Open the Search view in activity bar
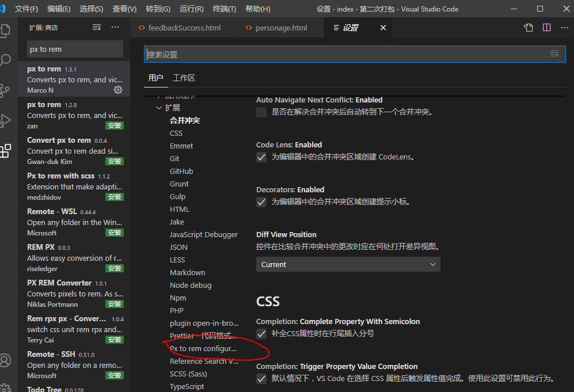 [x=5, y=60]
